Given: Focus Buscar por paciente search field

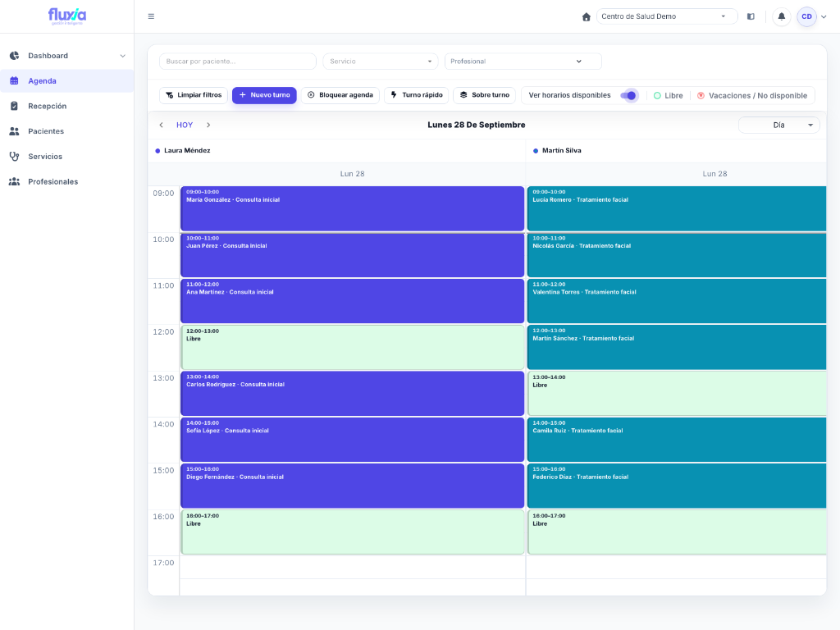Looking at the screenshot, I should pyautogui.click(x=237, y=62).
